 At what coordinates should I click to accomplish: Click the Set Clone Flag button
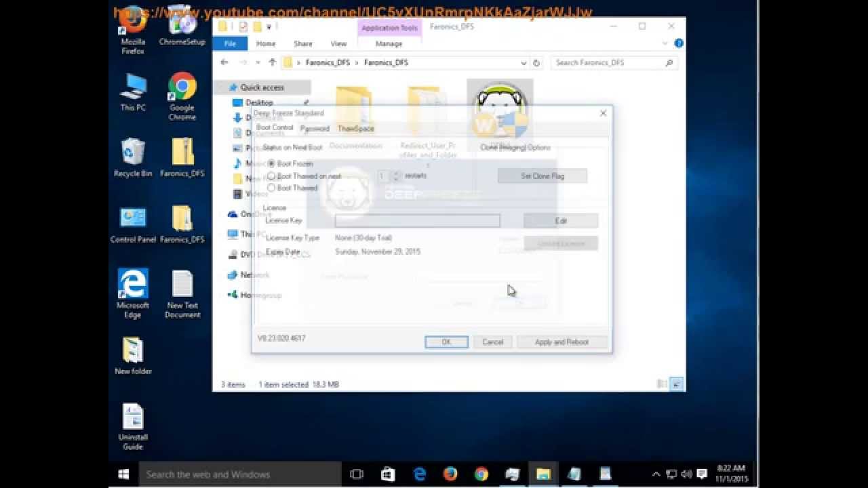click(x=542, y=176)
